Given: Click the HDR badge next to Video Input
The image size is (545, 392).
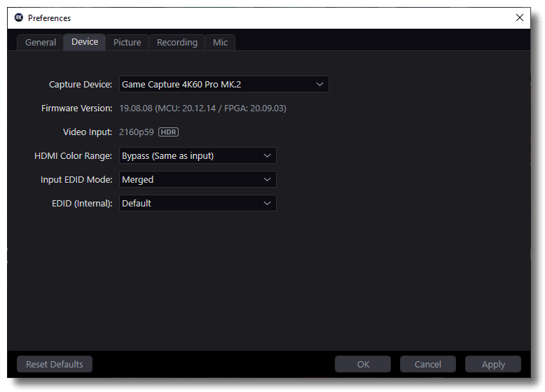Looking at the screenshot, I should coord(168,132).
